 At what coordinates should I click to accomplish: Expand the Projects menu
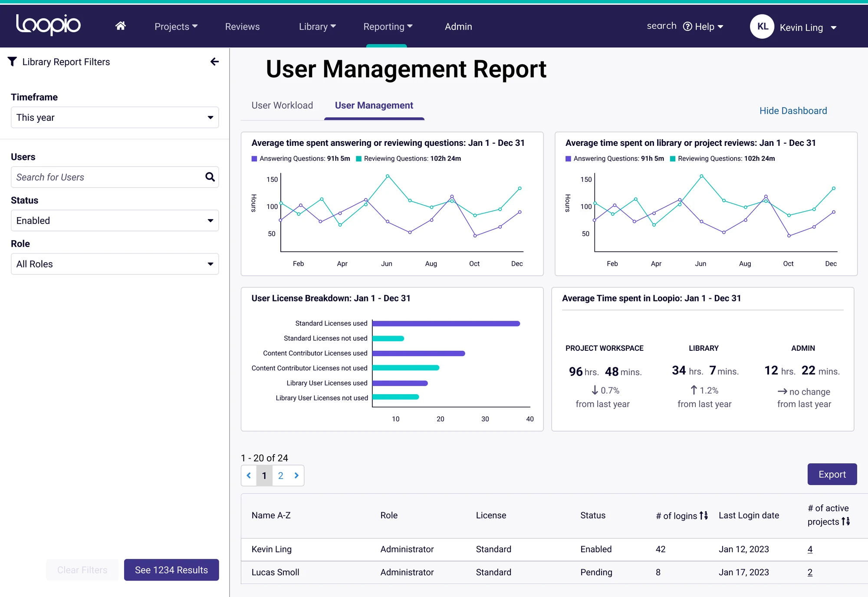176,26
